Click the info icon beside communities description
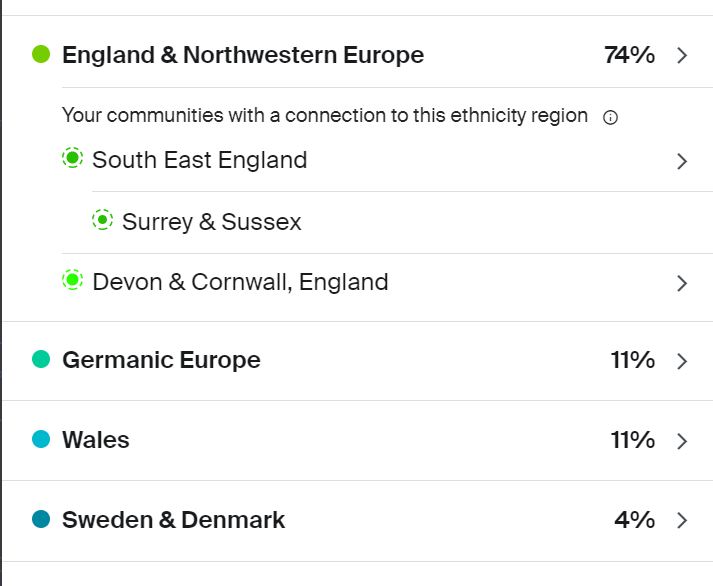 [x=611, y=117]
